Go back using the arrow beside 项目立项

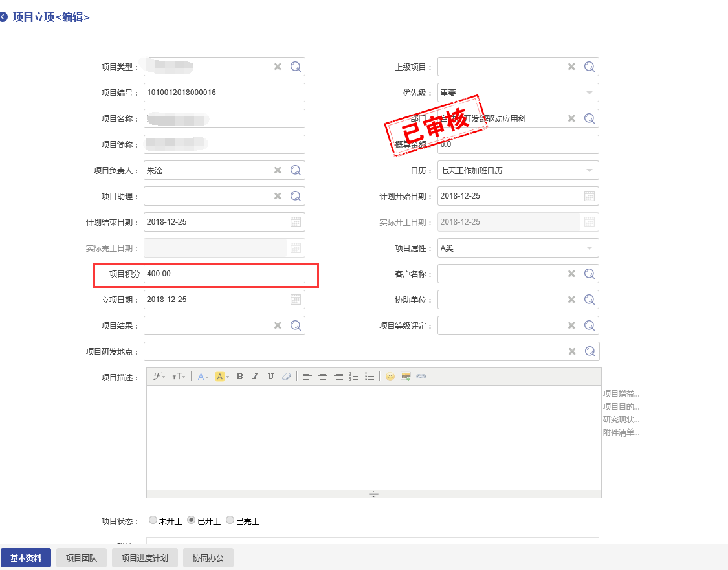(x=4, y=17)
